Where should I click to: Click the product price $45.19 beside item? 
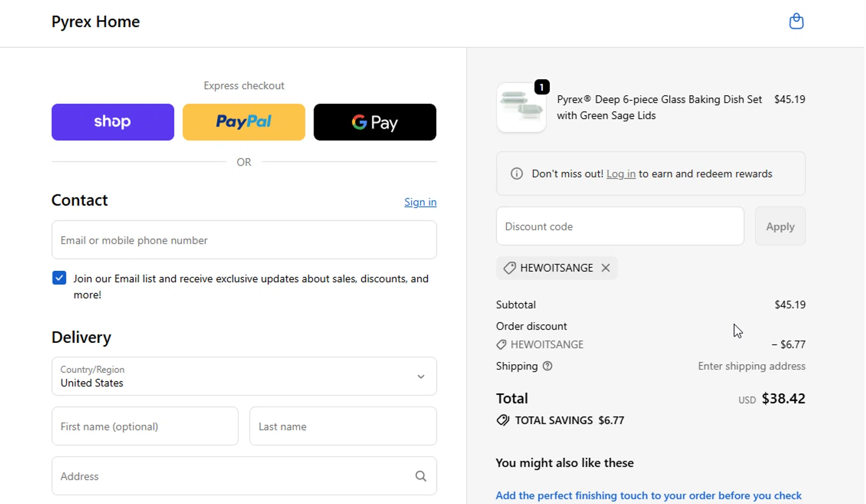(x=790, y=99)
